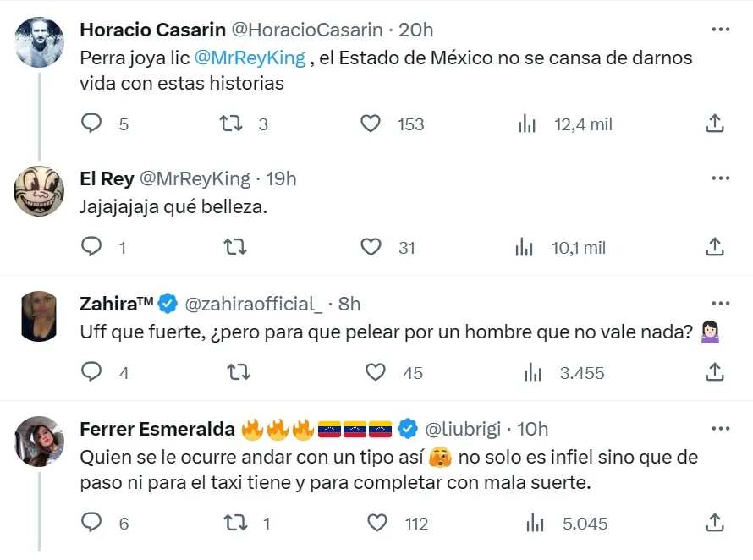Viewport: 753px width, 560px height.
Task: Click the 20h timestamp on Horacio Casarin's tweet
Action: (x=417, y=29)
